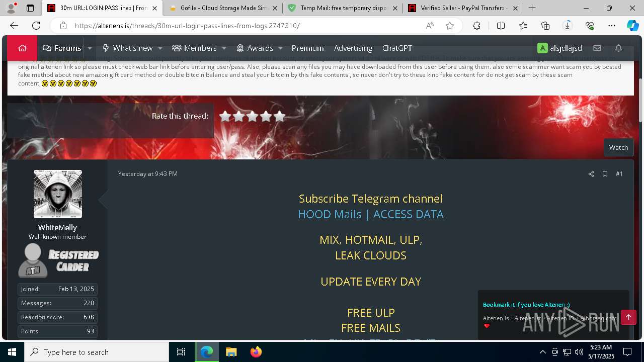The image size is (644, 362).
Task: Open the Favorites list icon
Action: 523,26
